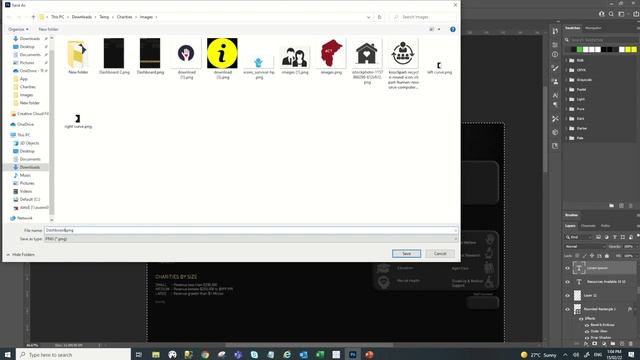Expand the Pastel swatch group
Viewport: 640px width, 360px height.
tap(566, 89)
